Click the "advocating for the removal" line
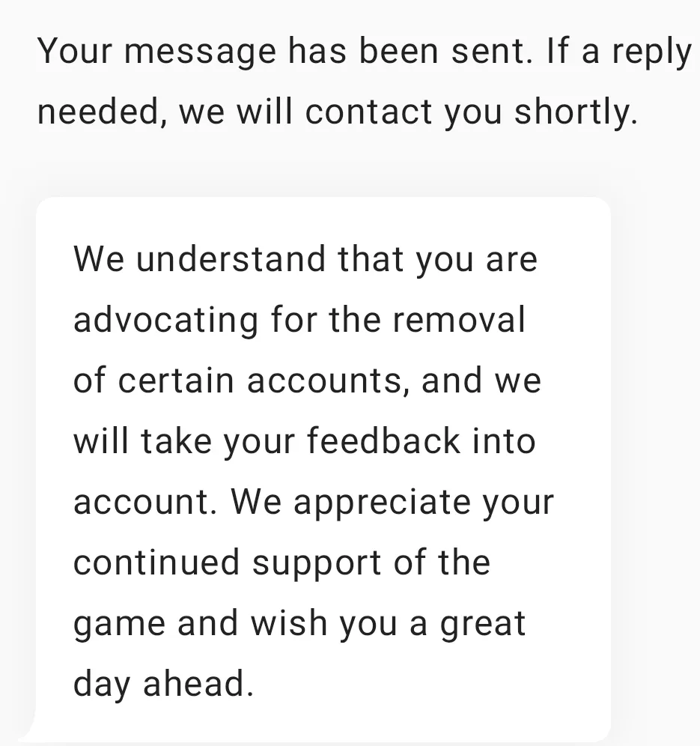The height and width of the screenshot is (746, 700). coord(299,320)
